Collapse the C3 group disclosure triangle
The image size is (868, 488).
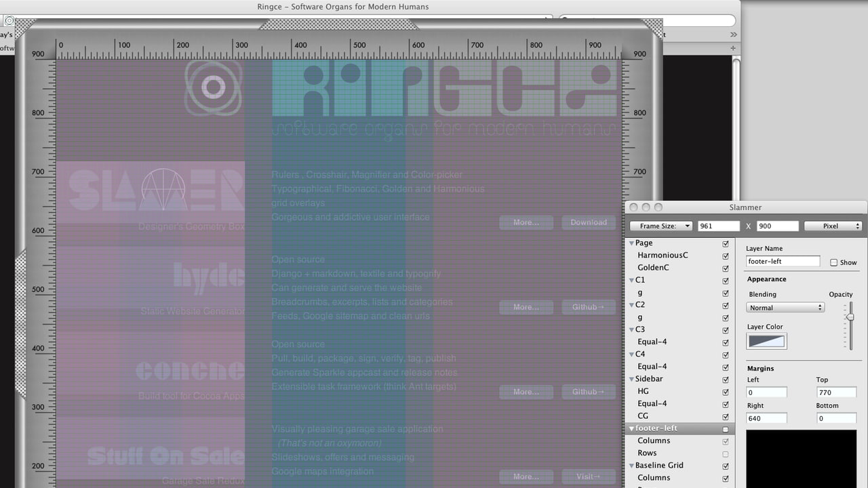(x=631, y=330)
